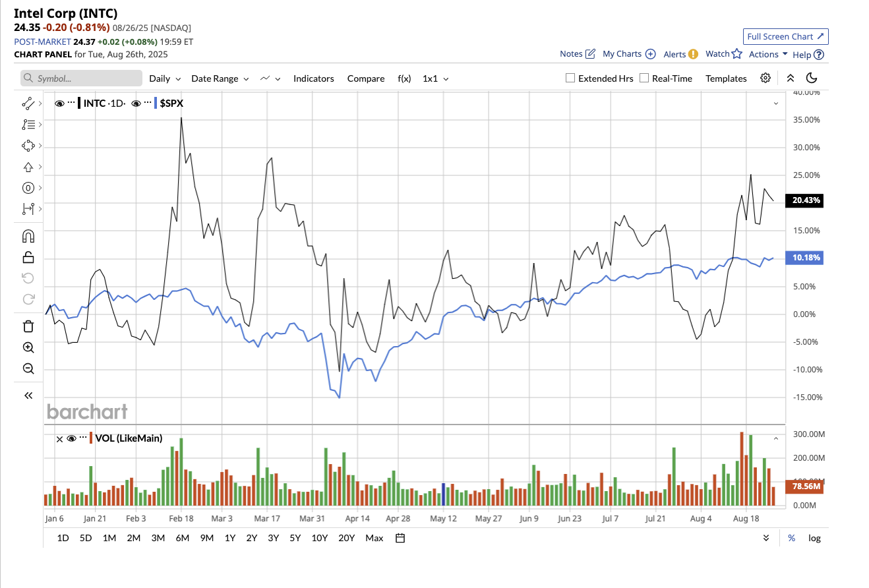Select the arrow marker tool

coord(28,166)
